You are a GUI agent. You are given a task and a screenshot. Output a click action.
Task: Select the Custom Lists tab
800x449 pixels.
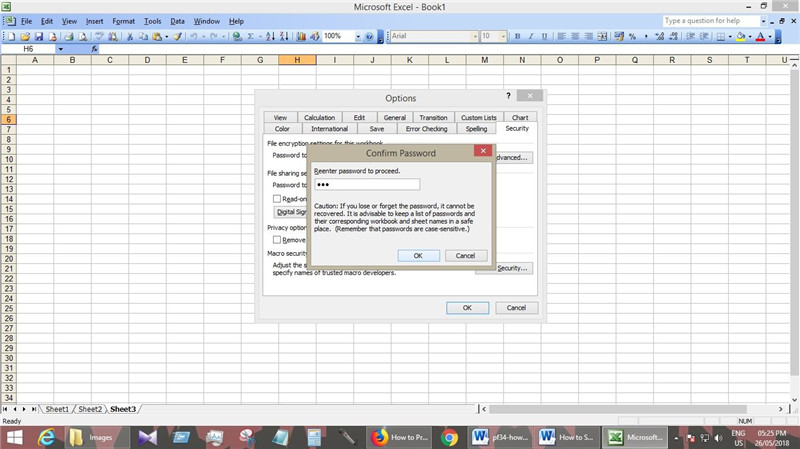(x=479, y=117)
